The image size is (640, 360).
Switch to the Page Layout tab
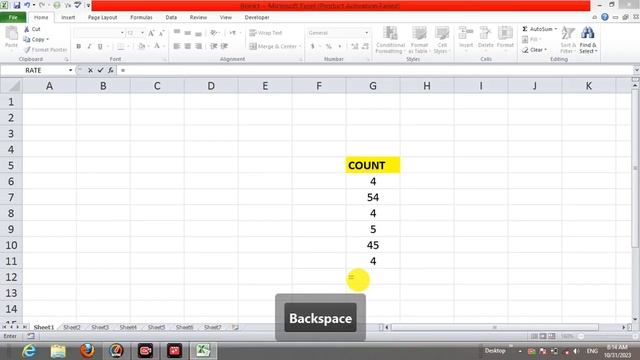(x=102, y=18)
